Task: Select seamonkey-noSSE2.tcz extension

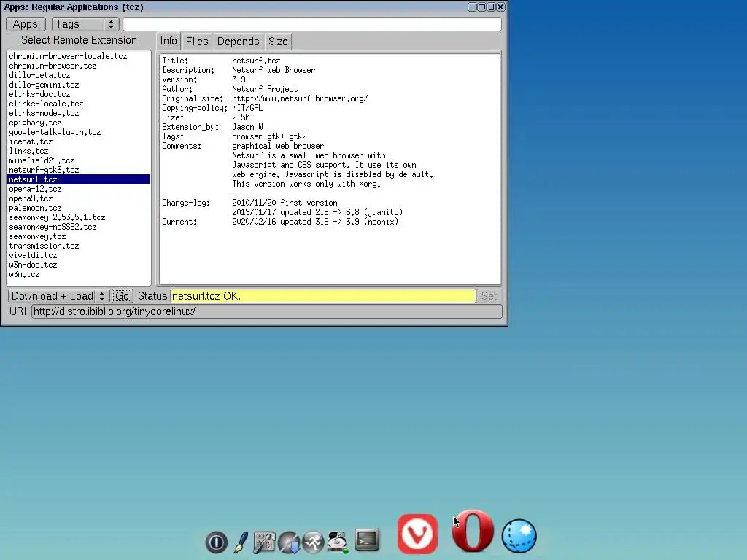Action: (x=79, y=227)
